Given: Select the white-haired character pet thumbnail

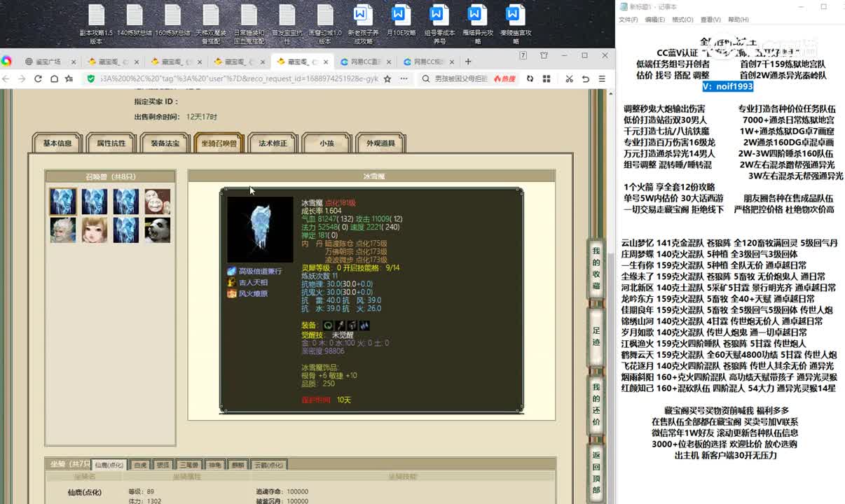Looking at the screenshot, I should [63, 230].
